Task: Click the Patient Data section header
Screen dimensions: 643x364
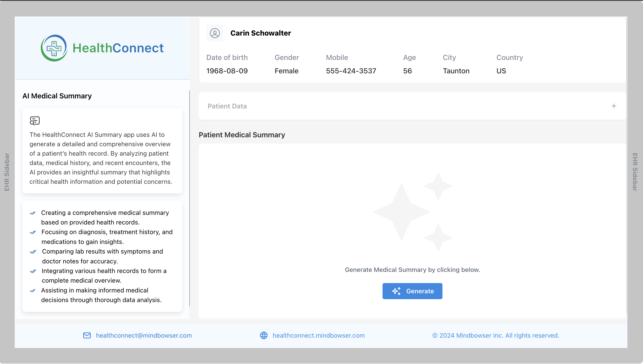Action: (412, 106)
